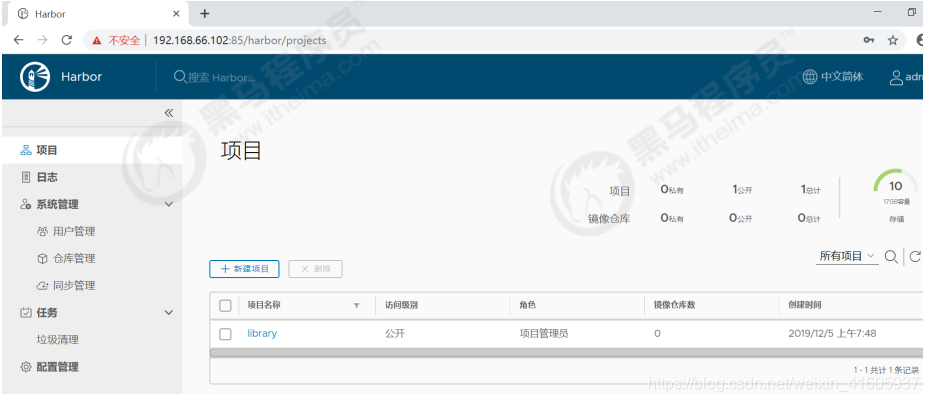Click the browser back arrow
Image resolution: width=929 pixels, height=402 pixels.
click(x=18, y=40)
